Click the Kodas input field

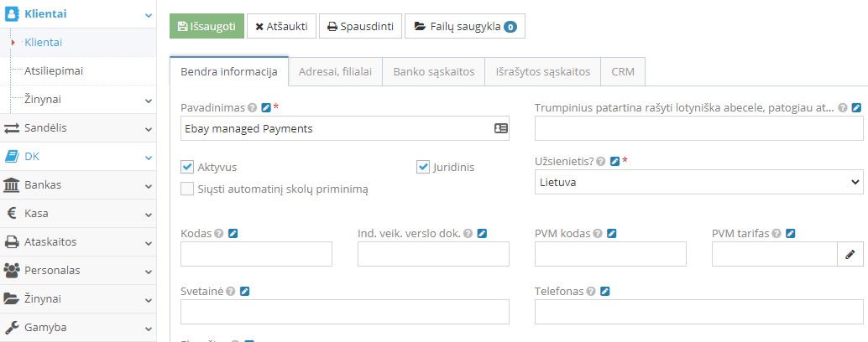tap(256, 254)
